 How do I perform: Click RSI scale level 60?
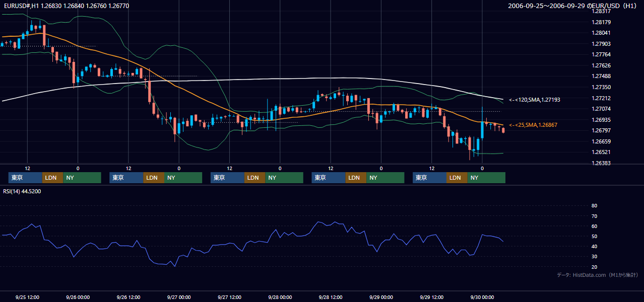point(594,226)
